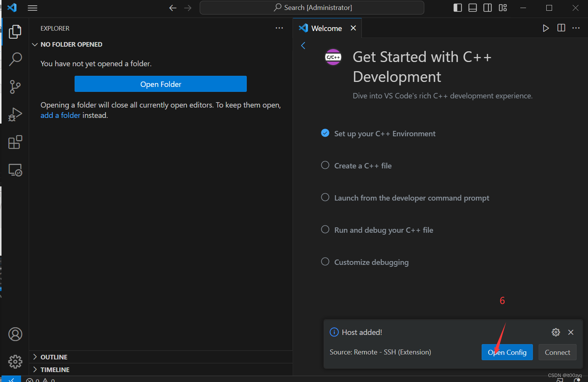Image resolution: width=588 pixels, height=382 pixels.
Task: Open the Manage gear in activity bar
Action: point(15,362)
